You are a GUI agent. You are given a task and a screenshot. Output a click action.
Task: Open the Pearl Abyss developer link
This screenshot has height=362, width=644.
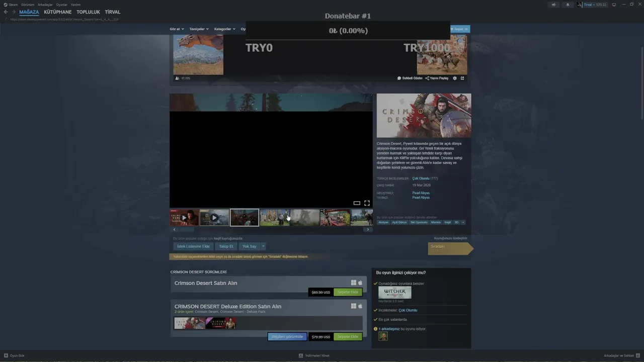pyautogui.click(x=421, y=193)
